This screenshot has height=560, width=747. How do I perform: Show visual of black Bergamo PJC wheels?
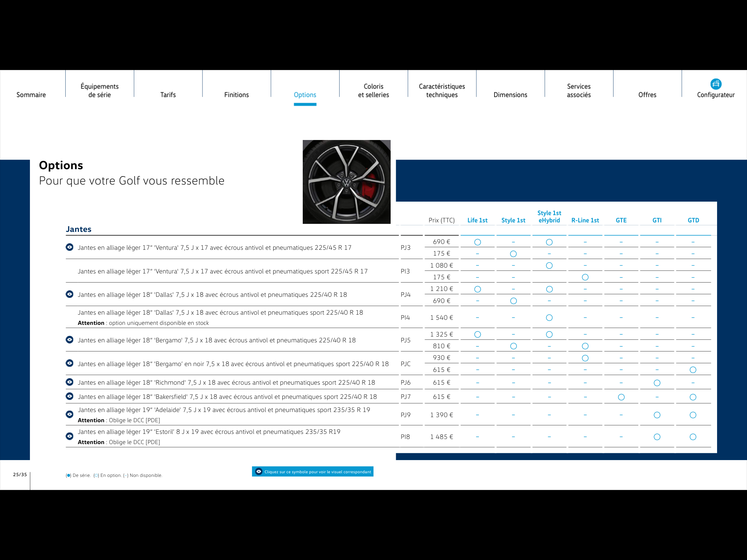[x=69, y=363]
